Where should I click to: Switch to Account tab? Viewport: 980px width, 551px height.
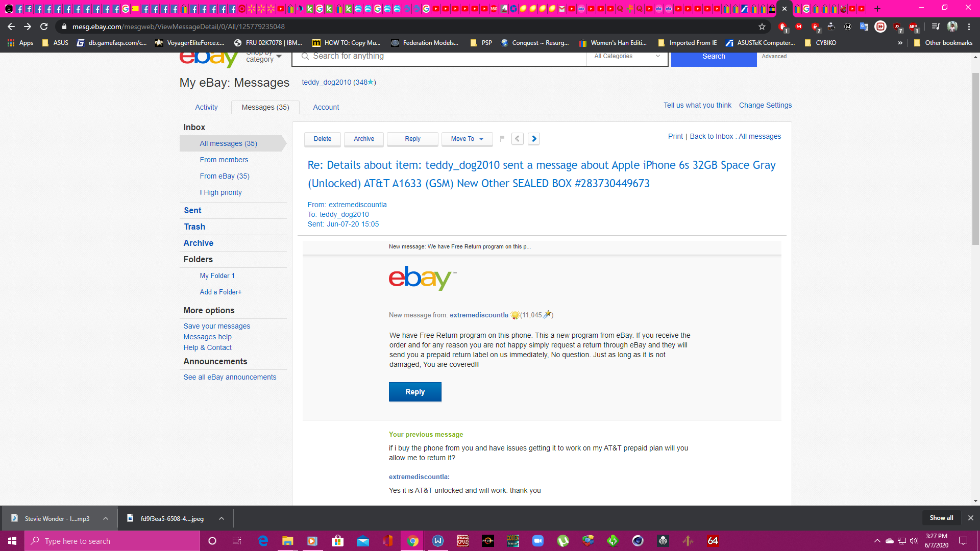point(326,107)
